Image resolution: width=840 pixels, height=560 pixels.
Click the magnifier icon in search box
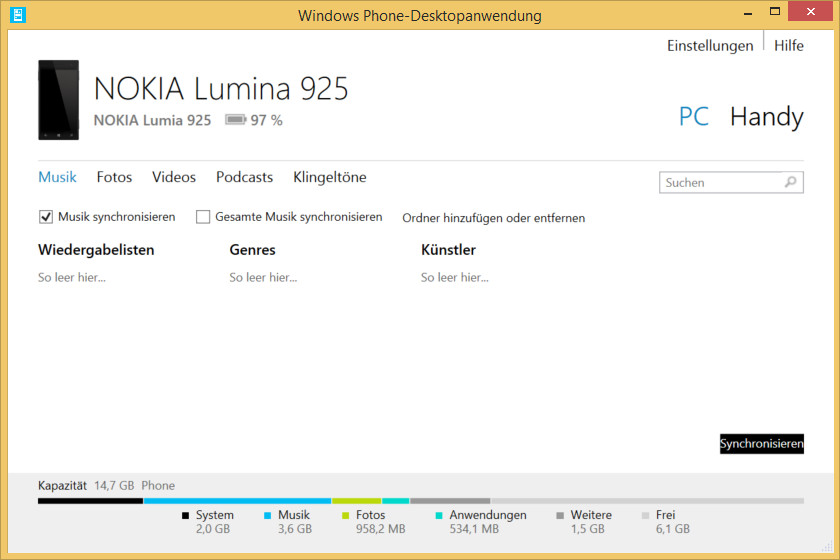[x=791, y=182]
